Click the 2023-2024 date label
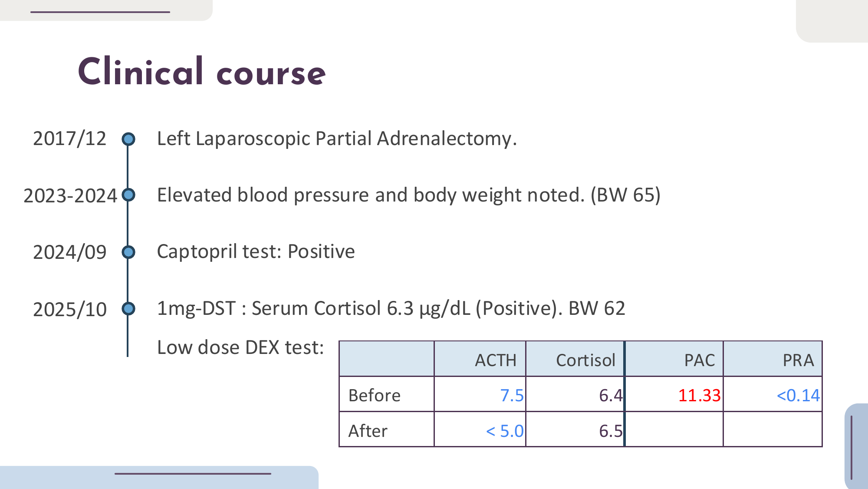The image size is (868, 489). (x=70, y=196)
